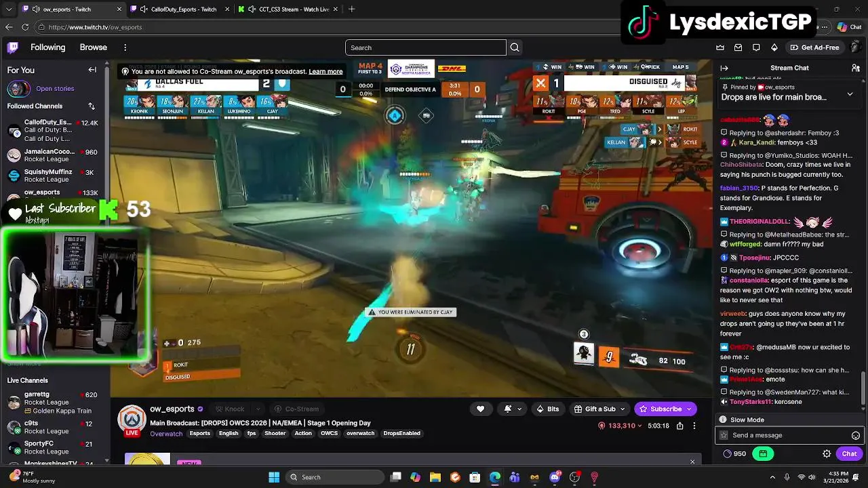The image size is (868, 488).
Task: Collapse the Stream Chat panel arrow
Action: (x=724, y=68)
